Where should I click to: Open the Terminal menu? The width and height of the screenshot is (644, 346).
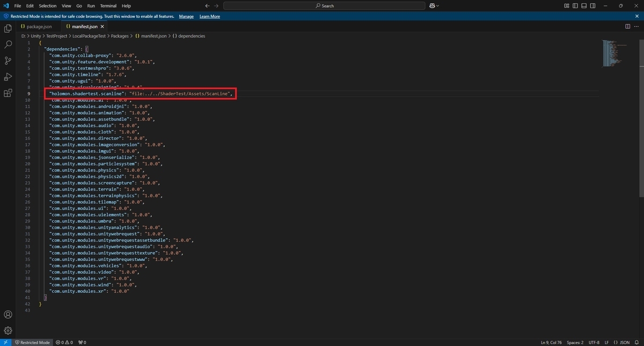point(108,5)
